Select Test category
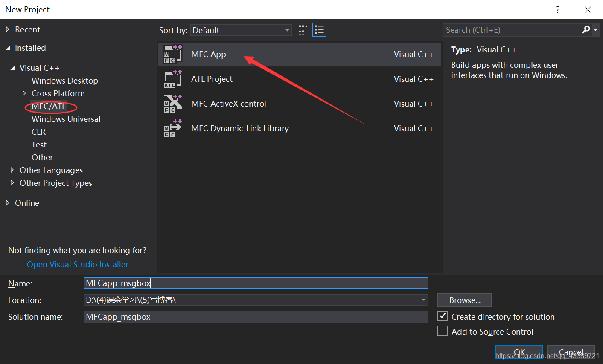This screenshot has height=364, width=603. [x=39, y=144]
